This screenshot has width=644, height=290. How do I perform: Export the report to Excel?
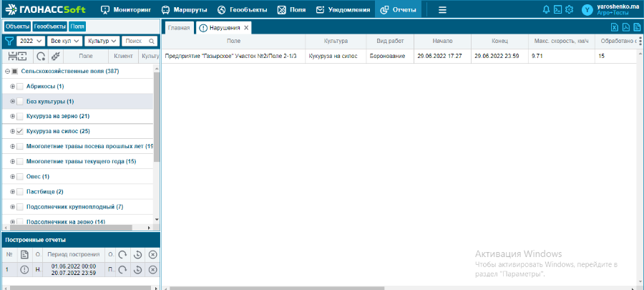(613, 27)
